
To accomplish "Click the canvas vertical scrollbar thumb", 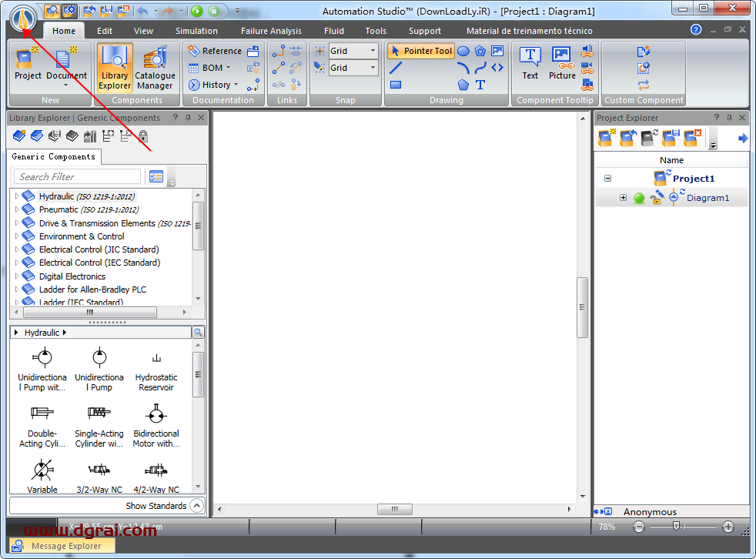I will (x=583, y=307).
